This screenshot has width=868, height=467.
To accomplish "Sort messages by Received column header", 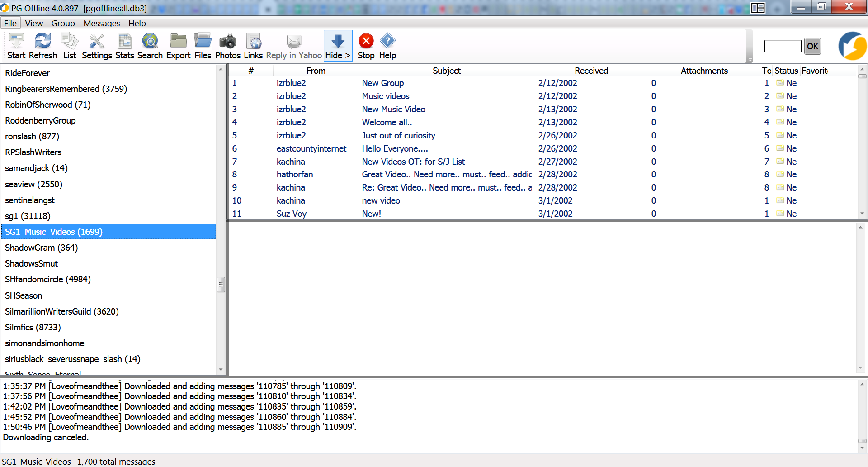I will click(x=591, y=71).
